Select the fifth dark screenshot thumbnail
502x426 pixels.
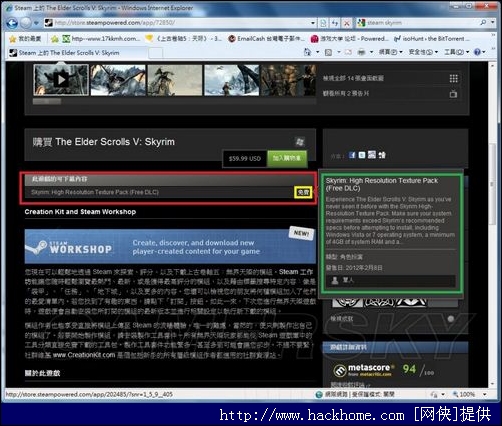[288, 80]
